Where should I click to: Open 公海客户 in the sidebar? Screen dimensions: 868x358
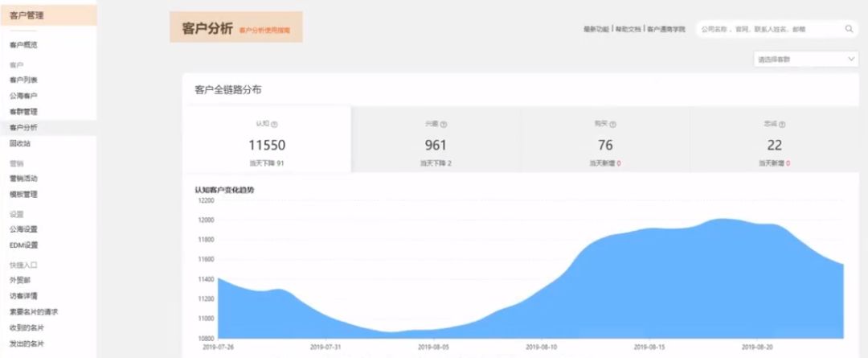point(24,96)
